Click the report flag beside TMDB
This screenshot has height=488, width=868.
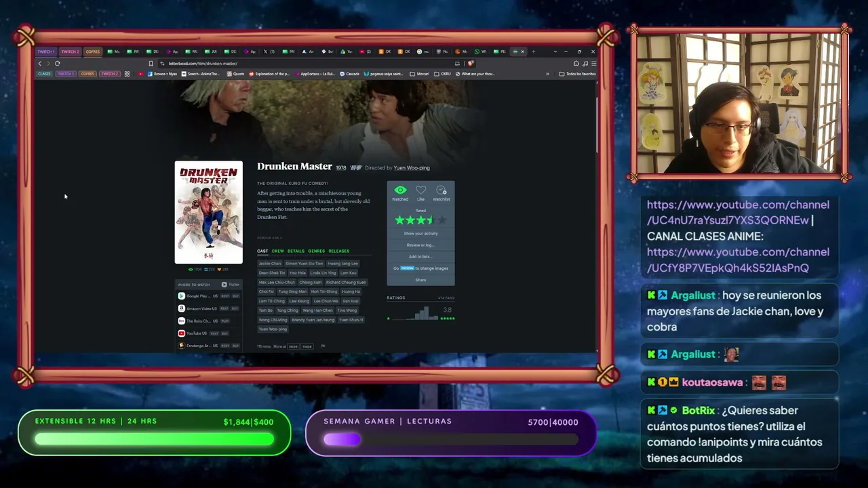[x=323, y=346]
